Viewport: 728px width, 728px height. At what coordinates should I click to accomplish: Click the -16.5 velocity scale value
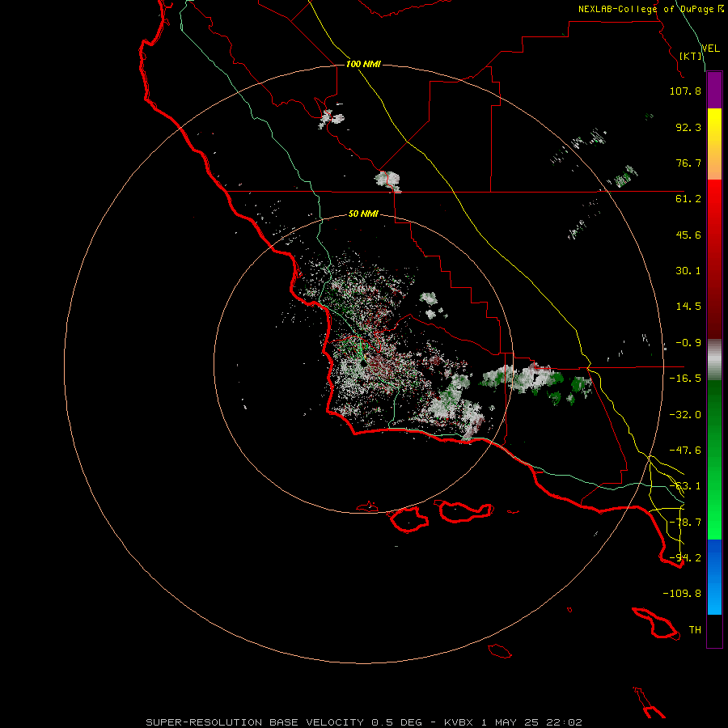685,379
